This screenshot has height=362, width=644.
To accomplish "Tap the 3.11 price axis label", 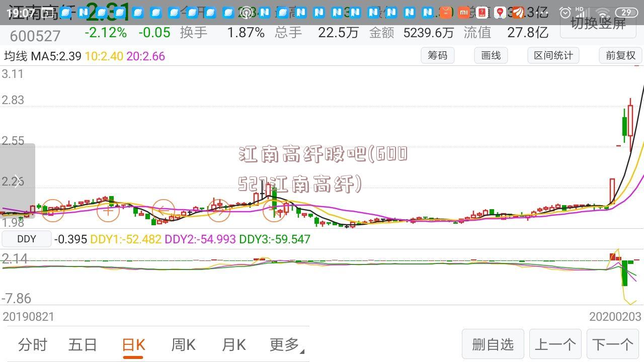I will tap(13, 74).
